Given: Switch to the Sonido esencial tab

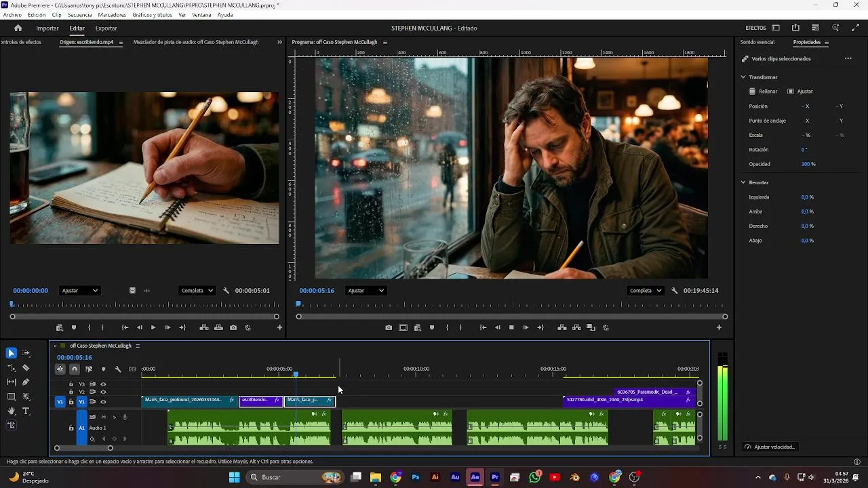Looking at the screenshot, I should pyautogui.click(x=757, y=42).
